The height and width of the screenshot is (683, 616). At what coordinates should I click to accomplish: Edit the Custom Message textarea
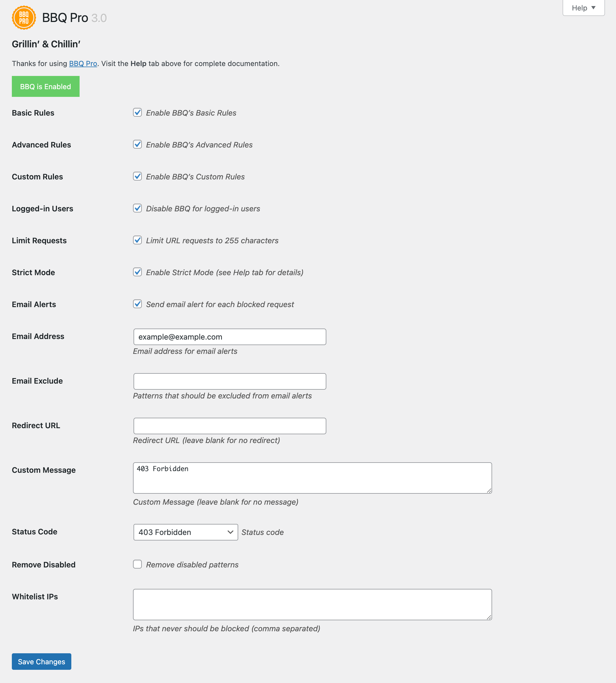coord(312,478)
